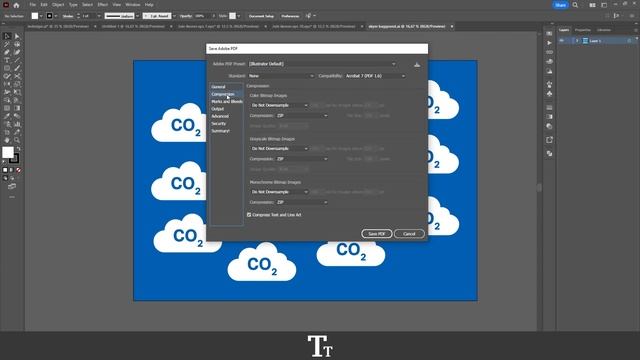Screen dimensions: 640x360
Task: Open the Standard dropdown
Action: coord(281,76)
